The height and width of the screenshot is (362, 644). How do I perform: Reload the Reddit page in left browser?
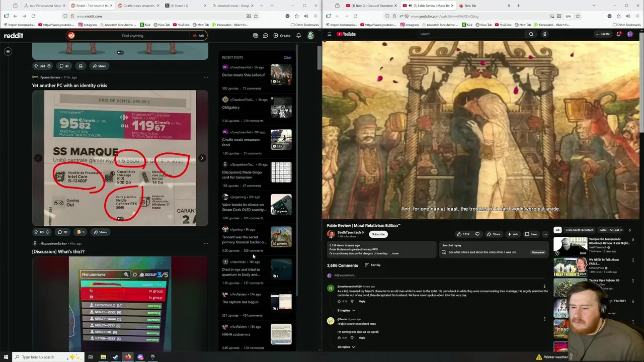click(33, 16)
